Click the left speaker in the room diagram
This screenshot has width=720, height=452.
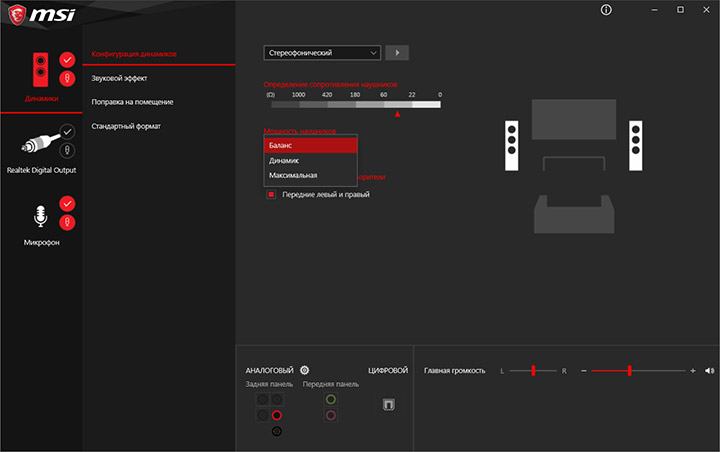coord(512,146)
